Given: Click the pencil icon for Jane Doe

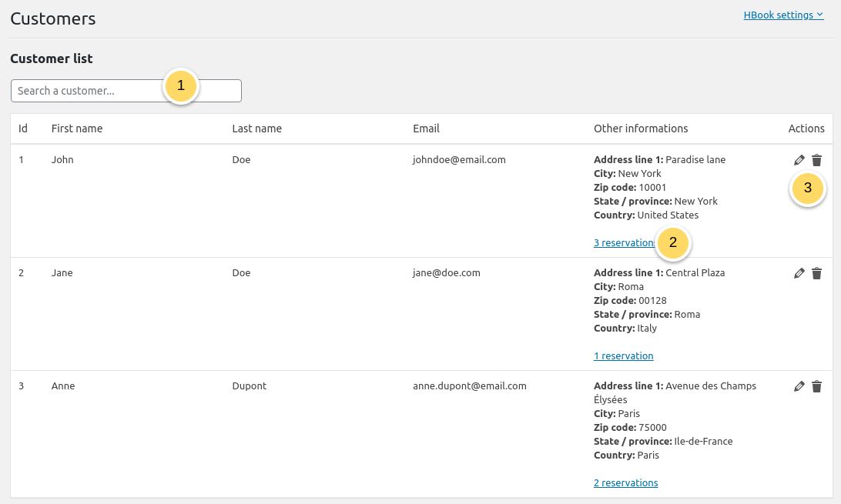Looking at the screenshot, I should (799, 273).
